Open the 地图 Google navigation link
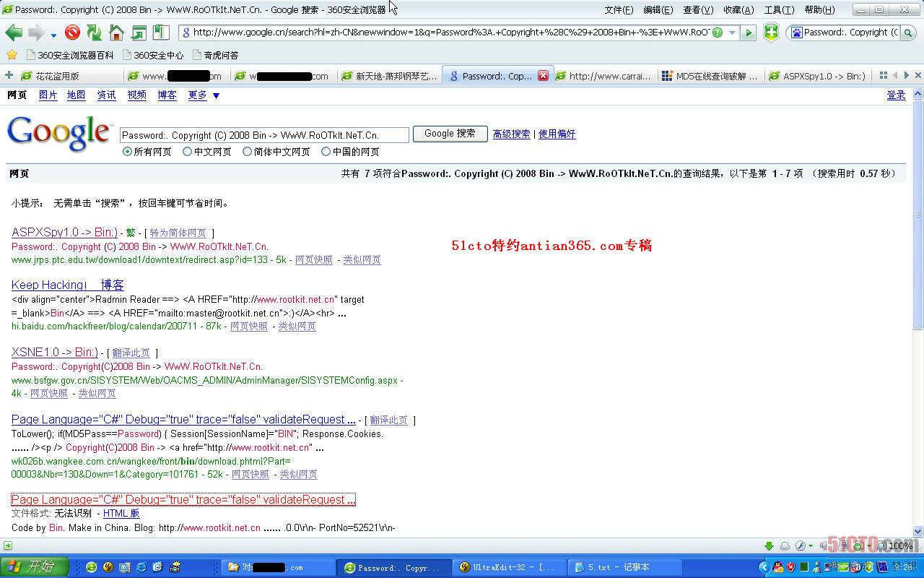Screen dimensions: 924x578 [x=76, y=95]
